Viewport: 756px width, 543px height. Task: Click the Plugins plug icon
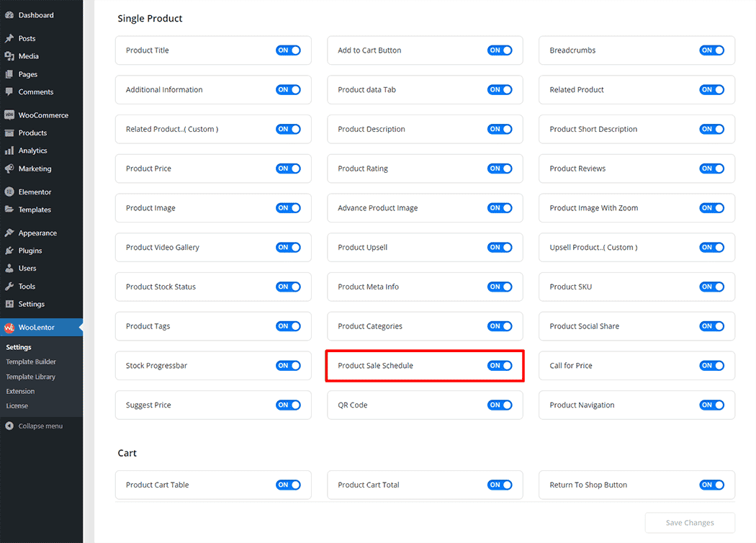pos(9,251)
